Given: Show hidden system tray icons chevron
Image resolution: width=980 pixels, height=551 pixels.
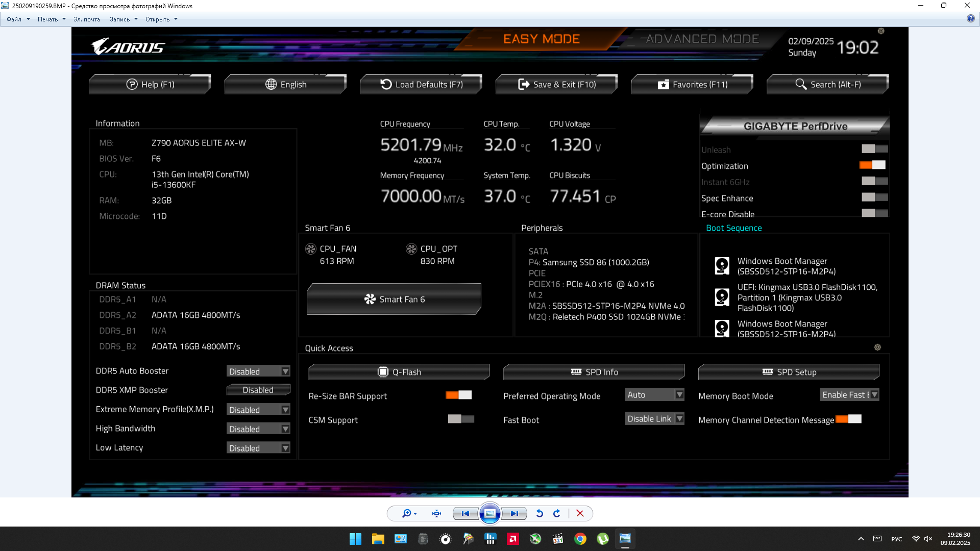Looking at the screenshot, I should click(x=861, y=539).
